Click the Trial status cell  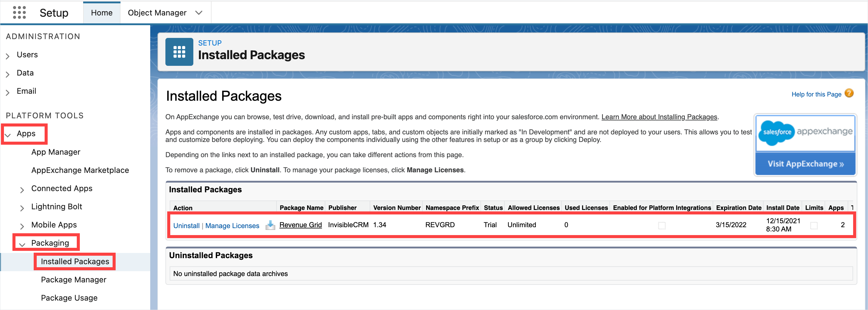point(490,224)
